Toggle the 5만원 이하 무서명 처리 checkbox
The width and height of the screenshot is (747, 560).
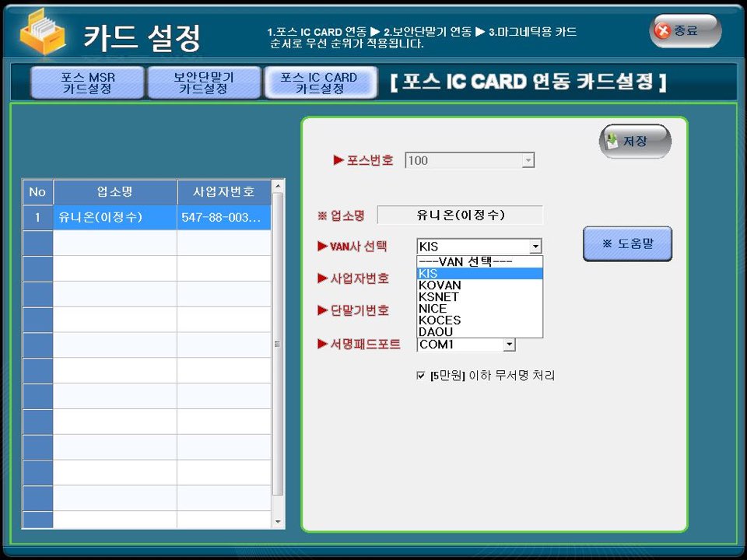coord(421,376)
